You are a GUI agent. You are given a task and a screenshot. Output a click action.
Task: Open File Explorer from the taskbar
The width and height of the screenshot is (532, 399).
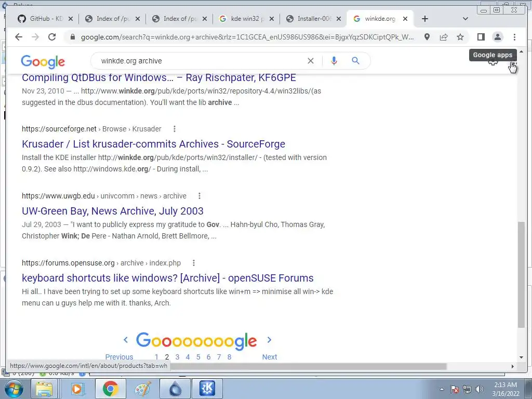click(45, 389)
